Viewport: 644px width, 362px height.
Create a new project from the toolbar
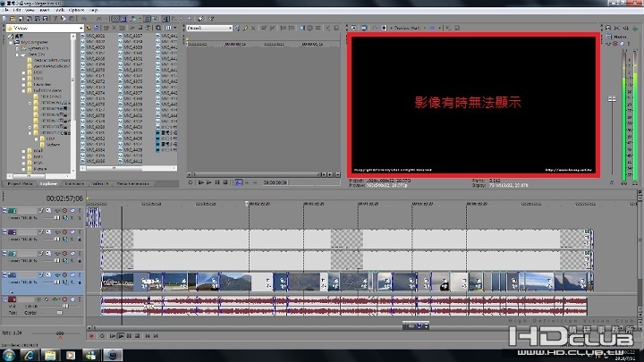click(x=5, y=19)
